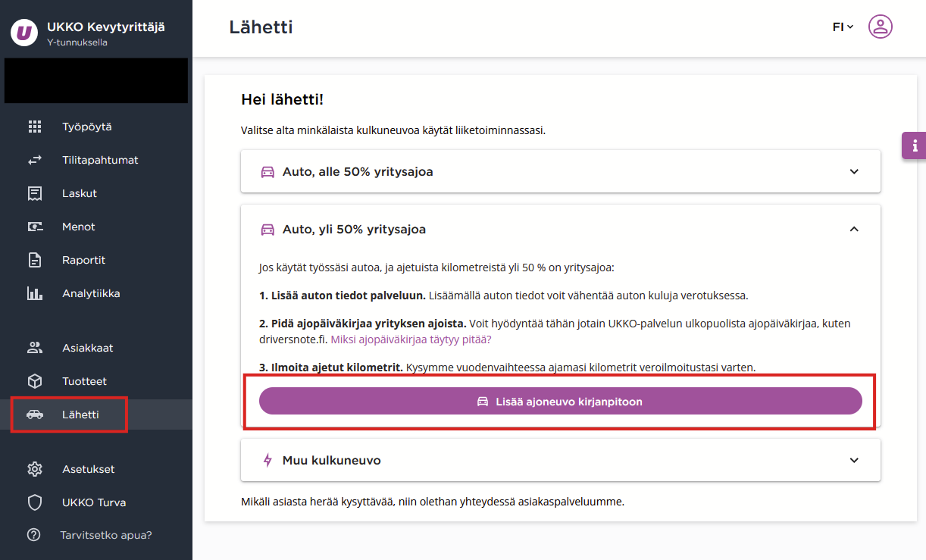This screenshot has height=560, width=926.
Task: Select the Työpöytä grid icon
Action: point(35,127)
